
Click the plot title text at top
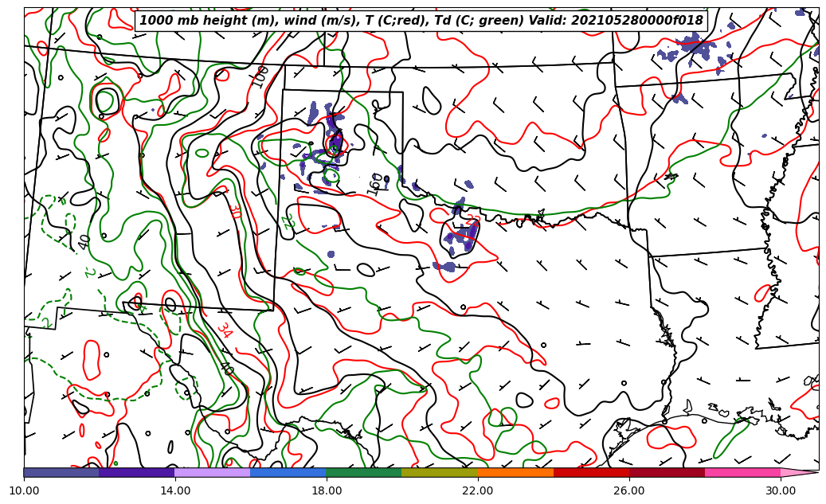[x=421, y=21]
